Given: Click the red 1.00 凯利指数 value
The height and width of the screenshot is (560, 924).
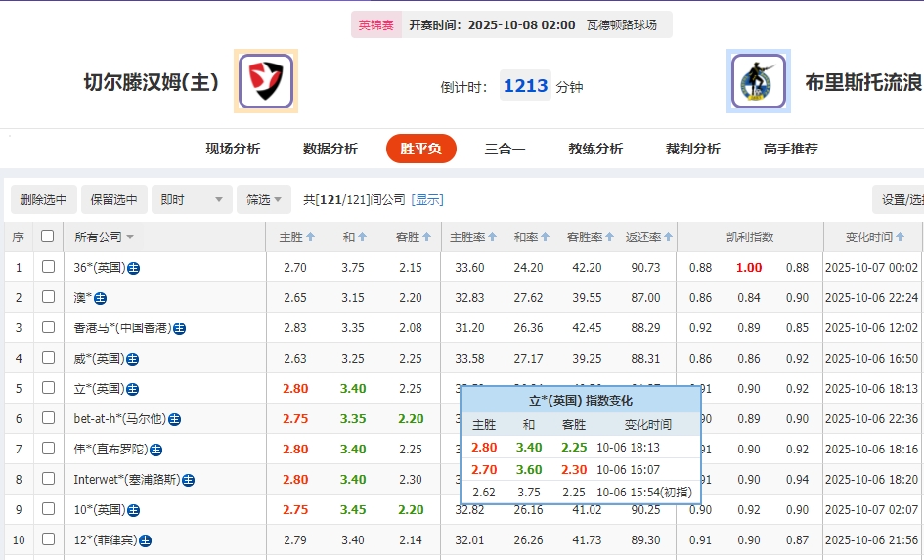Looking at the screenshot, I should (749, 268).
